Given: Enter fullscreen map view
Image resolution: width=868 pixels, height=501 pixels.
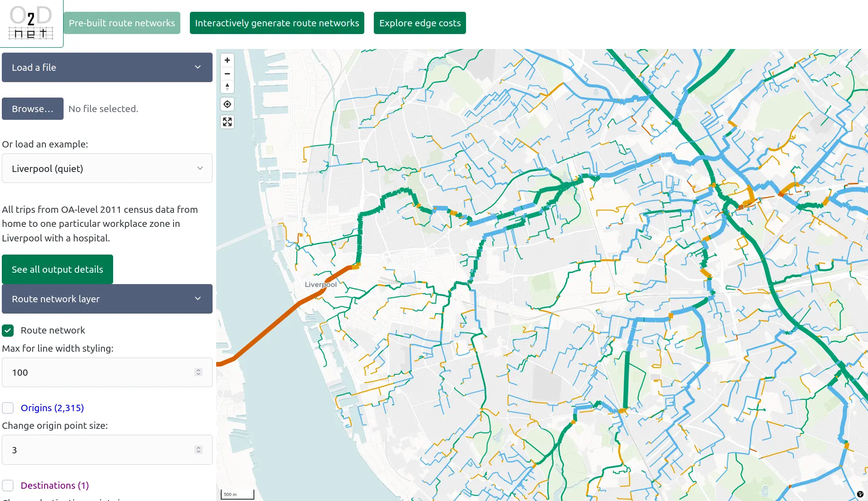Looking at the screenshot, I should click(x=227, y=122).
